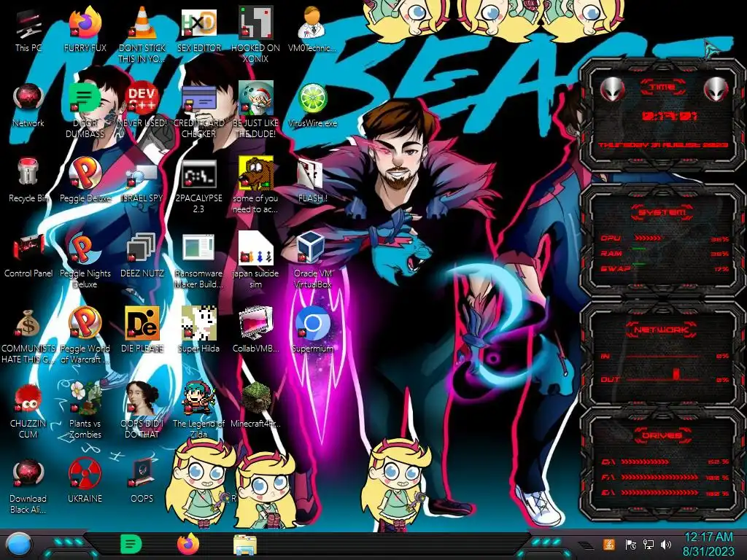The image size is (747, 560).
Task: Open the green chat app pinned on taskbar
Action: pos(131,544)
